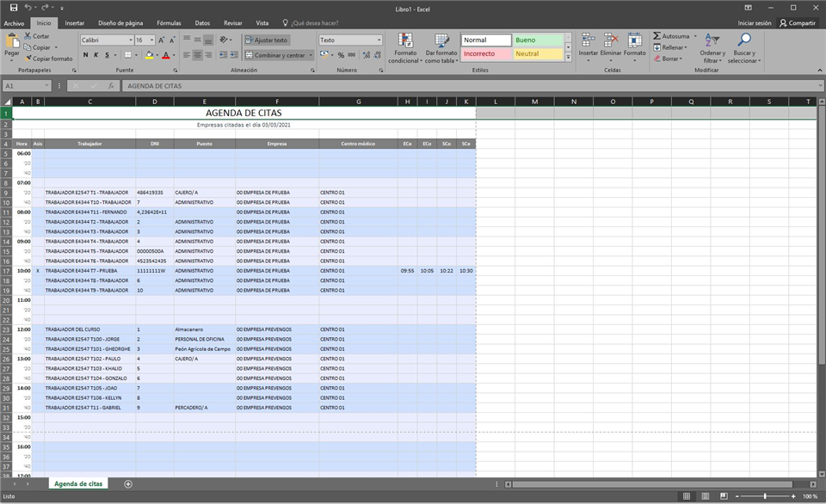The width and height of the screenshot is (826, 504).
Task: Apply the Incorrecto cell style swatch
Action: click(485, 53)
